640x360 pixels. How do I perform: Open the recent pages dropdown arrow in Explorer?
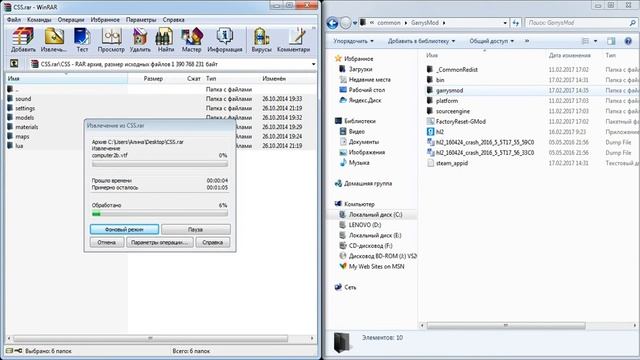coord(355,23)
